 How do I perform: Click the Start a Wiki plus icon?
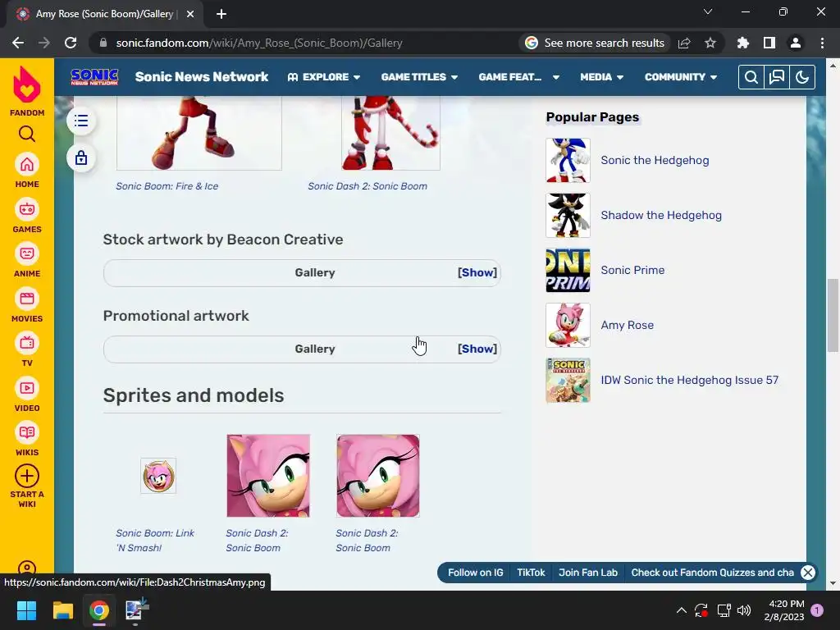pyautogui.click(x=27, y=476)
